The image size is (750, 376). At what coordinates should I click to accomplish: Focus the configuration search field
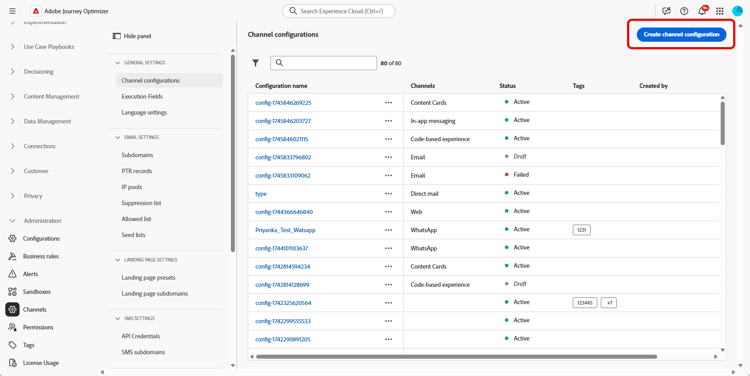coord(323,63)
